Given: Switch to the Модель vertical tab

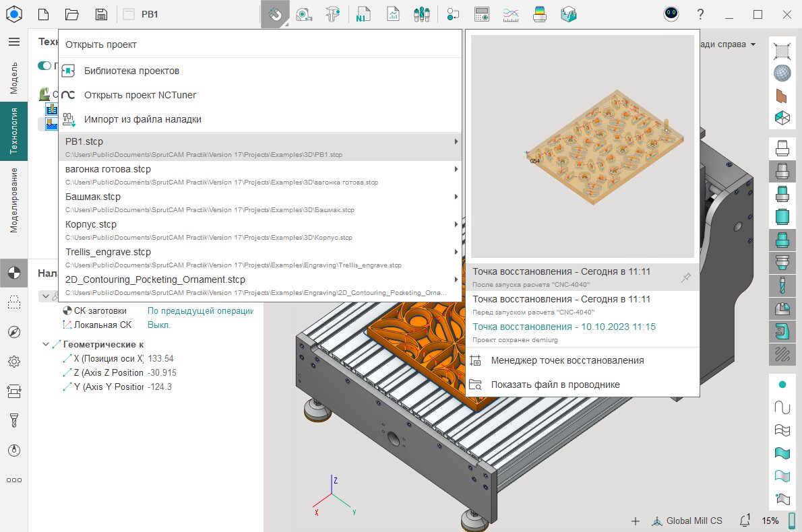Looking at the screenshot, I should coord(13,78).
